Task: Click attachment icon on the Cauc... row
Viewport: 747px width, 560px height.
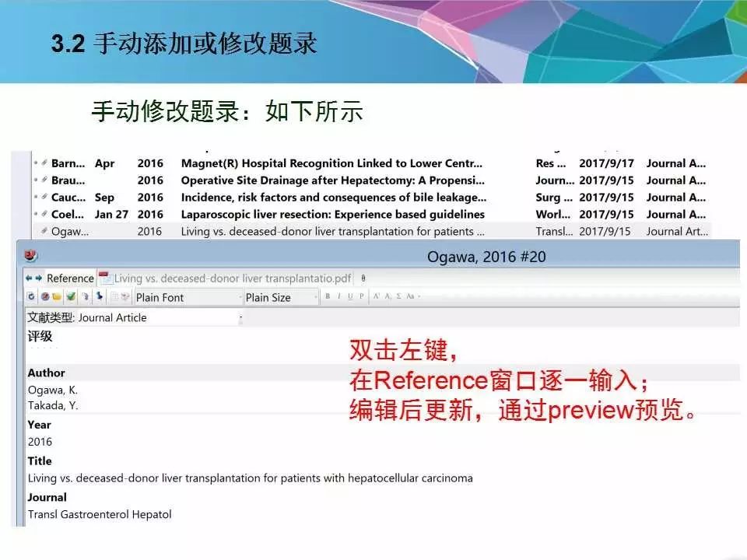Action: click(44, 197)
